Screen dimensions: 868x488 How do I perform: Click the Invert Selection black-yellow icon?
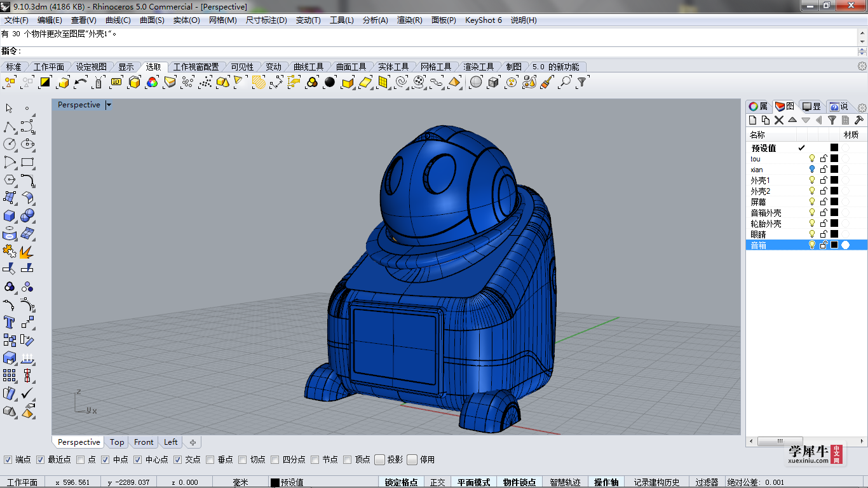(45, 82)
